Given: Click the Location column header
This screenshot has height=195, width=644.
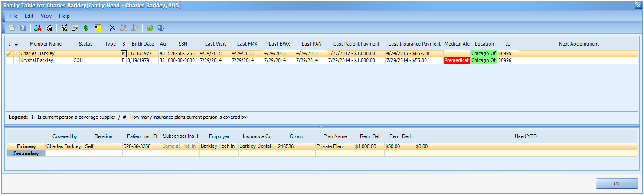Looking at the screenshot, I should (x=484, y=44).
